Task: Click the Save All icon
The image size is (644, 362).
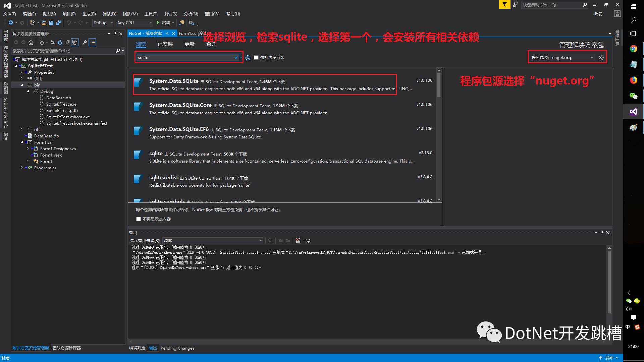Action: (x=59, y=22)
